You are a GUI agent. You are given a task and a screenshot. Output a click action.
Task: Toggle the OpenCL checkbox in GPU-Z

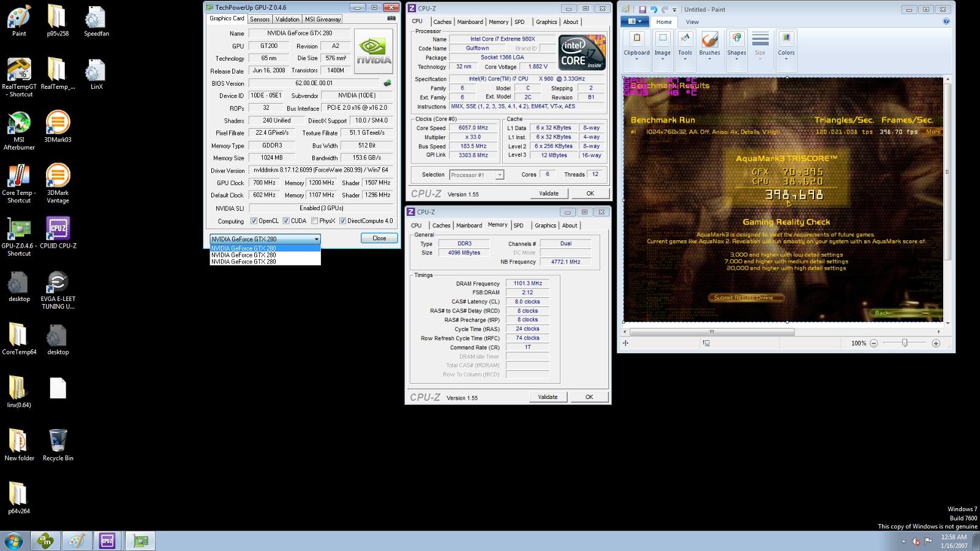click(254, 221)
